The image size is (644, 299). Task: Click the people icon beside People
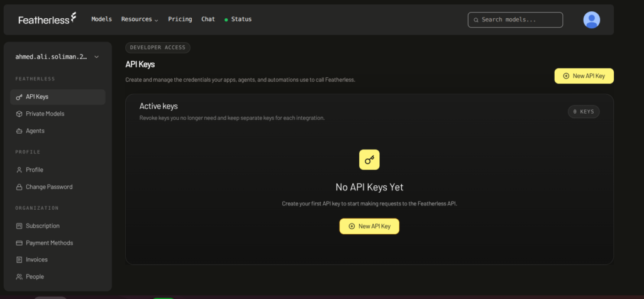19,277
